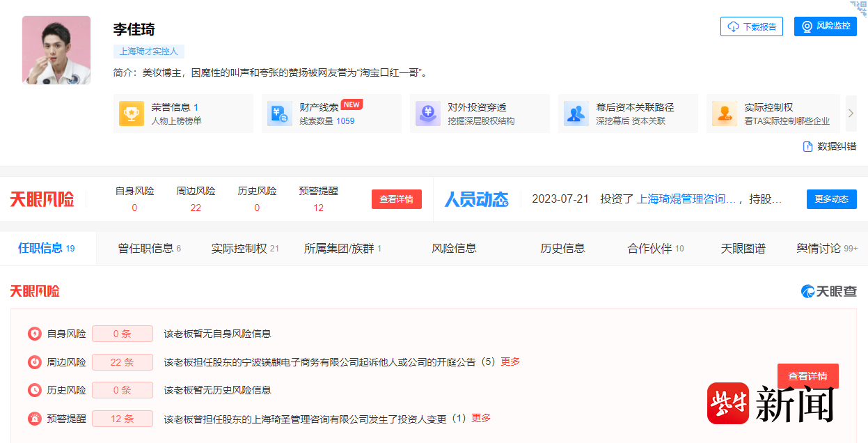Open the 实际控制权 tab

245,249
